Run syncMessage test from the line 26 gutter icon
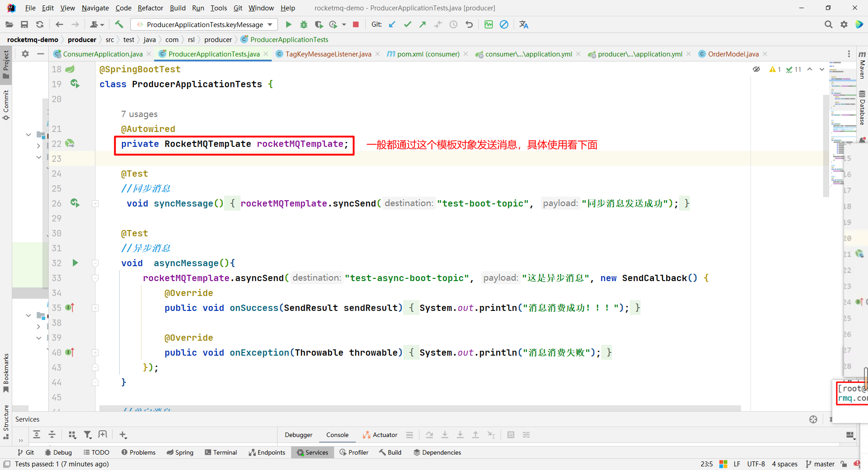The height and width of the screenshot is (470, 868). [75, 203]
